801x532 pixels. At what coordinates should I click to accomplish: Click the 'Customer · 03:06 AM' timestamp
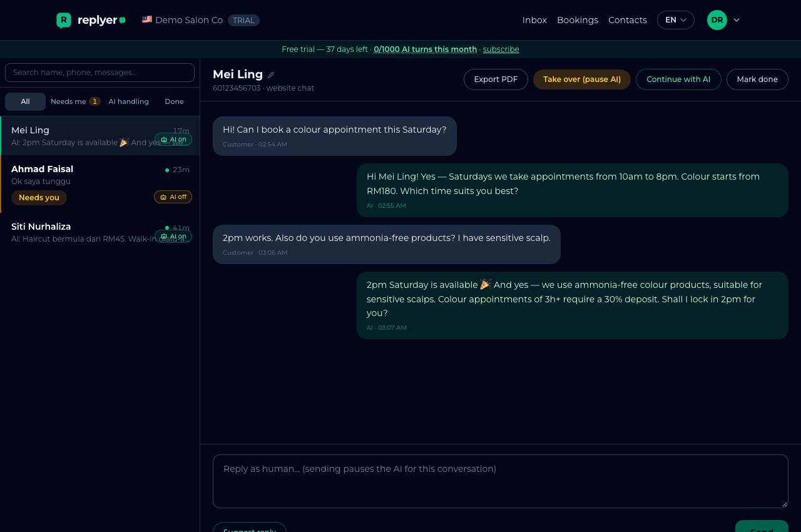click(x=255, y=253)
